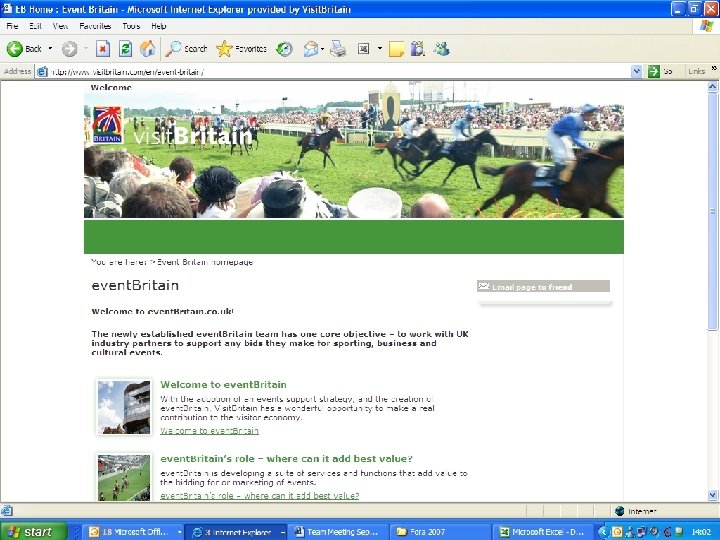The image size is (720, 540).
Task: Click the Mail envelope icon
Action: (311, 49)
